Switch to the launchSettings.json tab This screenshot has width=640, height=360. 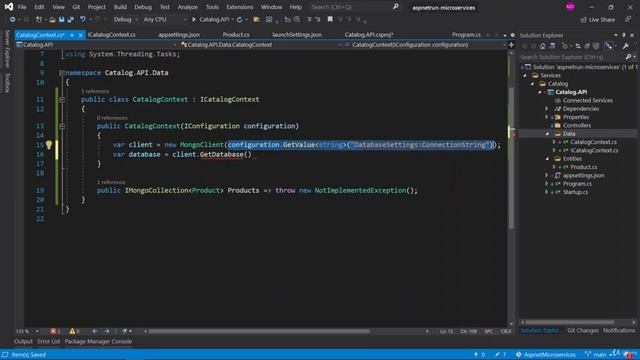pos(297,35)
